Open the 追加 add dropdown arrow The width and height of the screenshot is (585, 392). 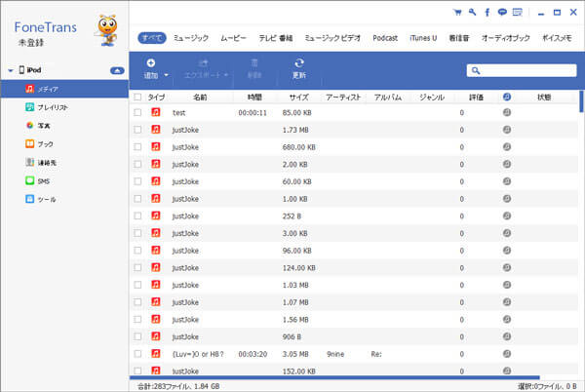pos(166,75)
